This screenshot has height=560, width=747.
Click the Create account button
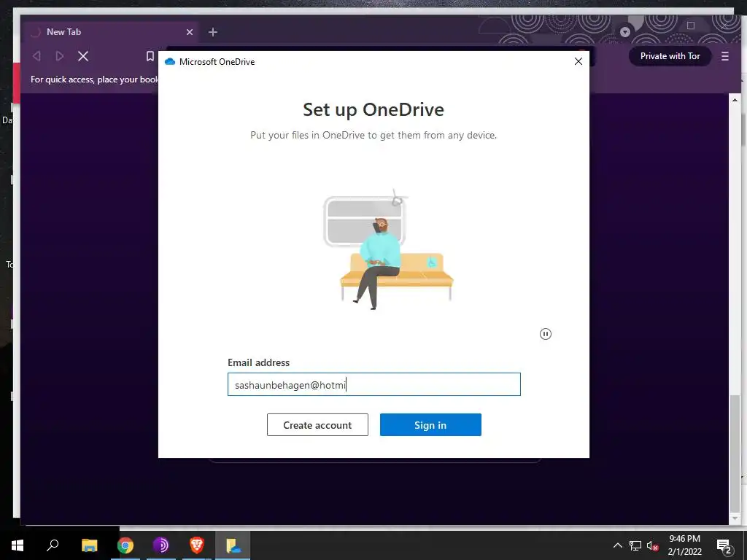point(317,425)
